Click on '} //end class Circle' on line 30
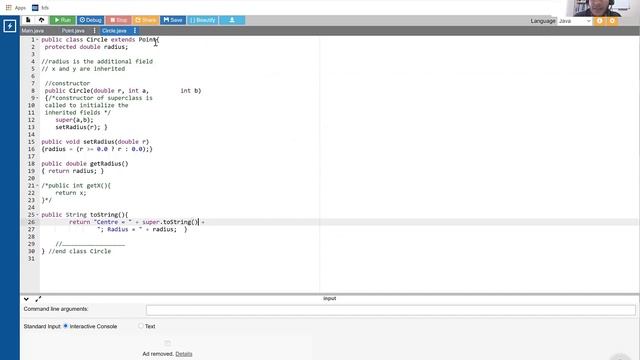The width and height of the screenshot is (640, 360). 76,251
